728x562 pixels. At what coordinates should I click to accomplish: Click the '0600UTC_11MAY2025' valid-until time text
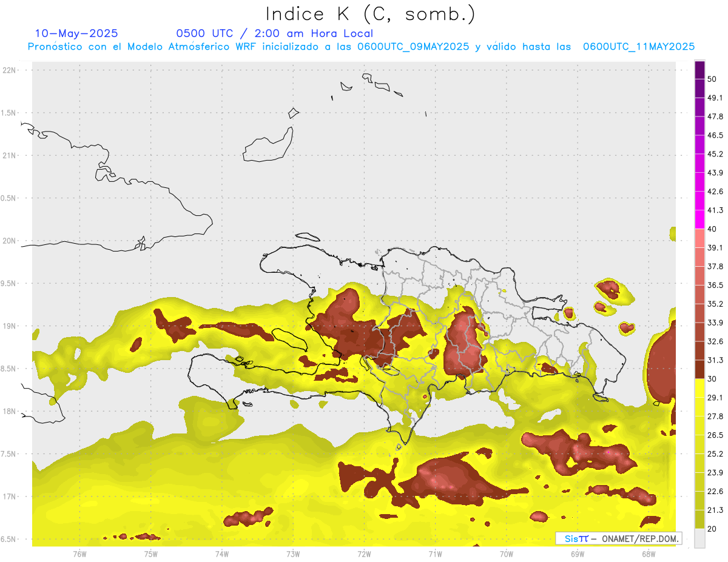[639, 46]
